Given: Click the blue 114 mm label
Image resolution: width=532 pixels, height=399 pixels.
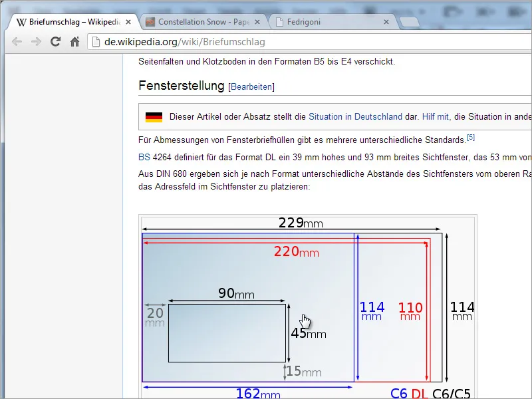Looking at the screenshot, I should pyautogui.click(x=372, y=311).
